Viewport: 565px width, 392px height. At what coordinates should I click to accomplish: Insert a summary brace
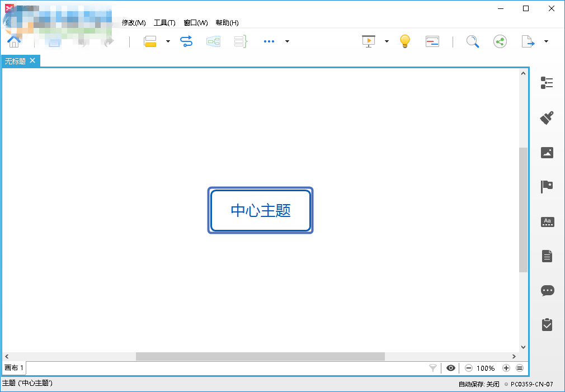(x=240, y=41)
